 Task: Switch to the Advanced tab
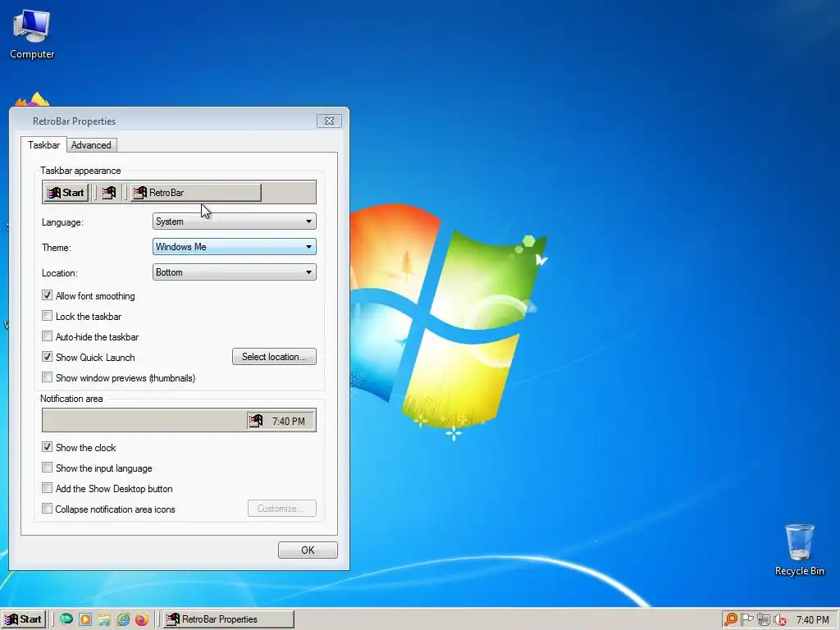91,145
